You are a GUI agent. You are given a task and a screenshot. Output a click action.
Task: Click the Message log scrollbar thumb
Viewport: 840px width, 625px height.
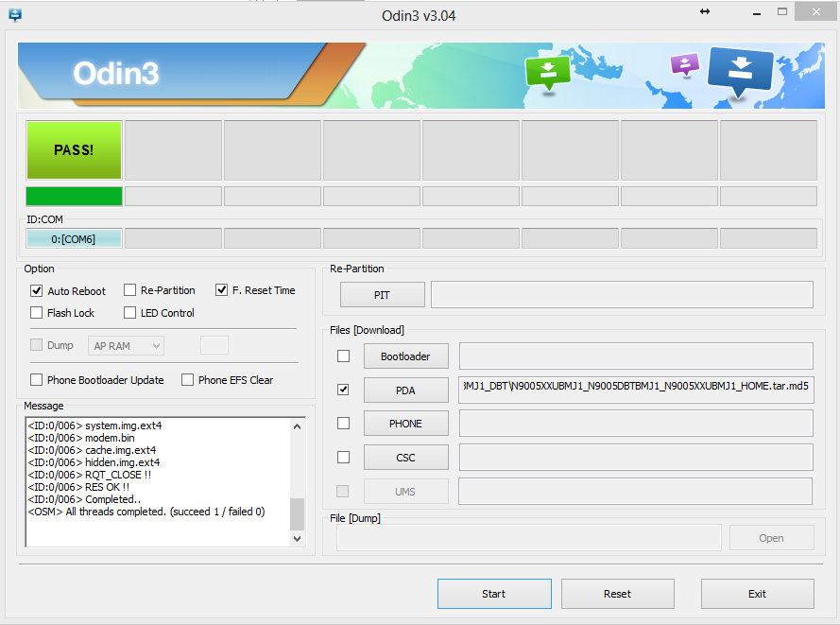[x=298, y=514]
